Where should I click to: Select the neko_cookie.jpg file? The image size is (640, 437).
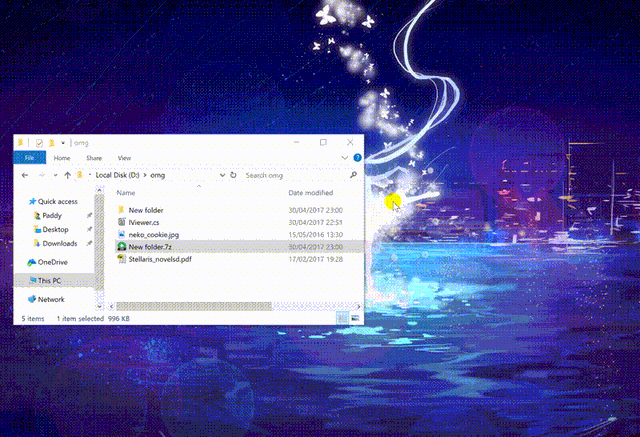click(153, 235)
